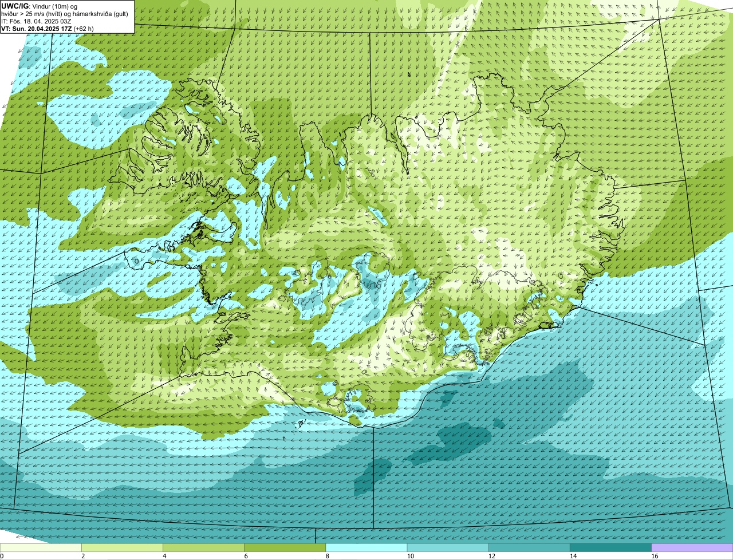733x560 pixels.
Task: Click the legend scale label "16"
Action: click(655, 556)
